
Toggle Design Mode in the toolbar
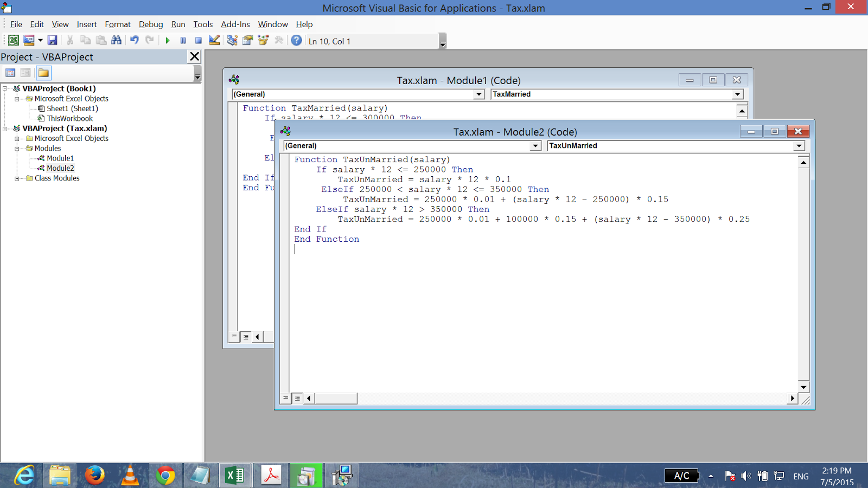pyautogui.click(x=214, y=41)
